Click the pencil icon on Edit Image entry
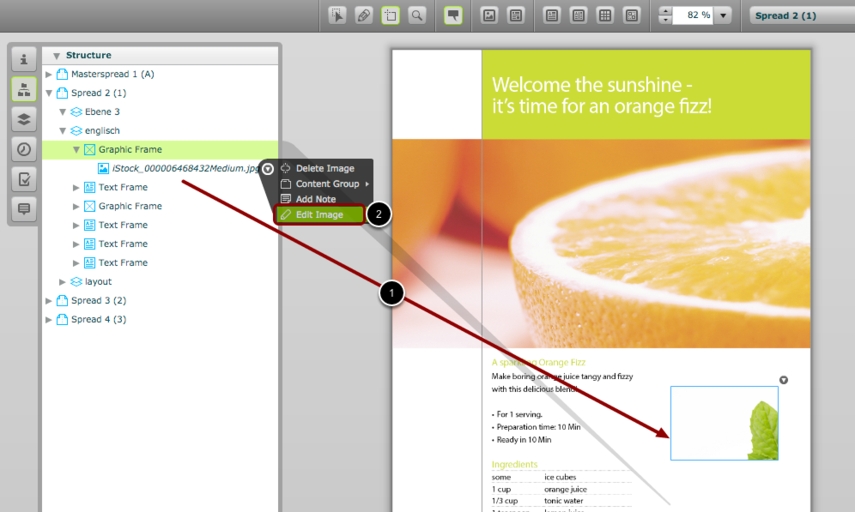The image size is (855, 512). (286, 215)
